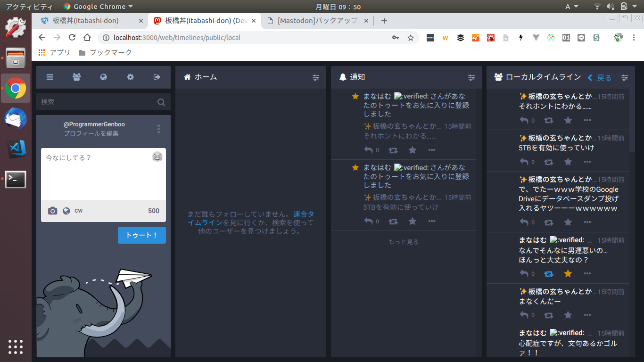Open the emoji picker in compose box

[157, 157]
